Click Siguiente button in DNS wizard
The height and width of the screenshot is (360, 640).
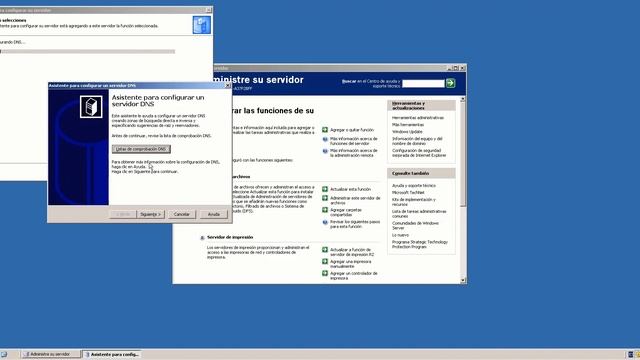151,214
